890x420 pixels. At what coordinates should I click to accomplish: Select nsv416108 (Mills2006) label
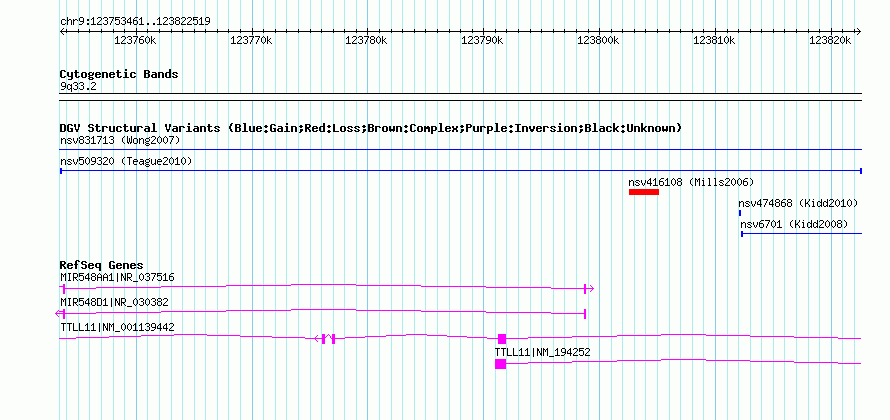(x=691, y=182)
